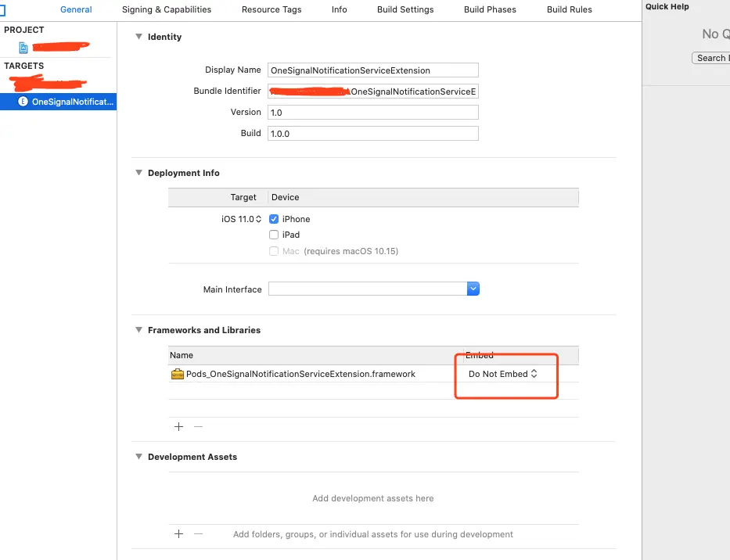730x560 pixels.
Task: Click the Device column header
Action: [x=285, y=197]
